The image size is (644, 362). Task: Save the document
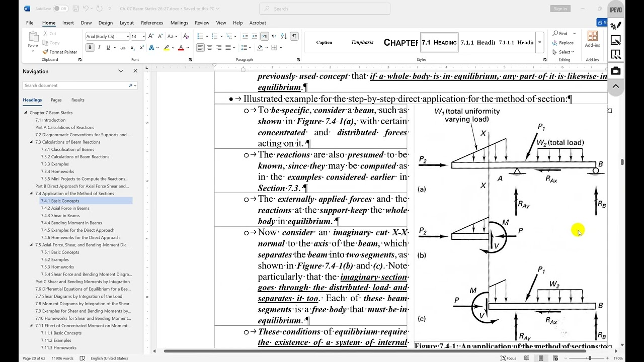click(x=75, y=9)
